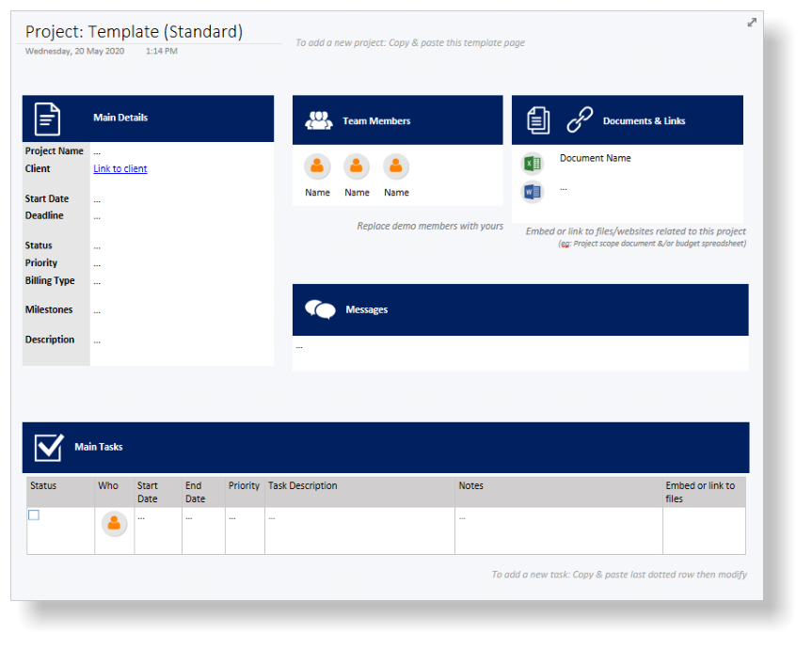Select the first team member avatar
This screenshot has height=649, width=812.
coord(317,166)
